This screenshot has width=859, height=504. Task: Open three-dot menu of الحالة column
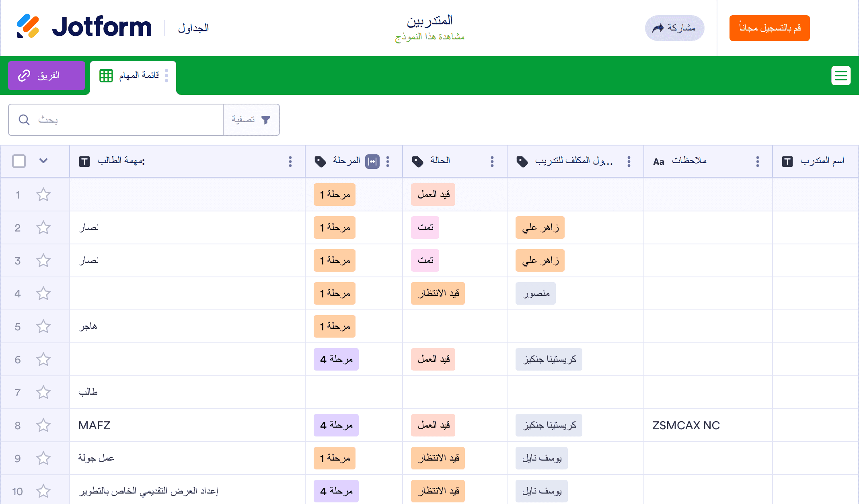[492, 162]
